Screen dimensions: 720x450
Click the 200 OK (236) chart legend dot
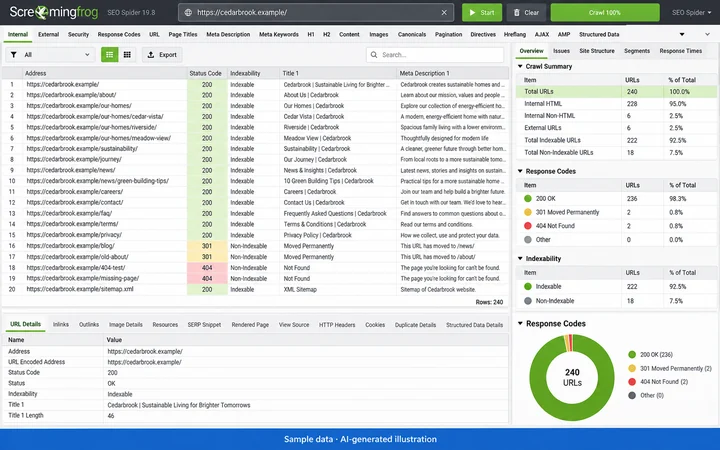(x=632, y=354)
